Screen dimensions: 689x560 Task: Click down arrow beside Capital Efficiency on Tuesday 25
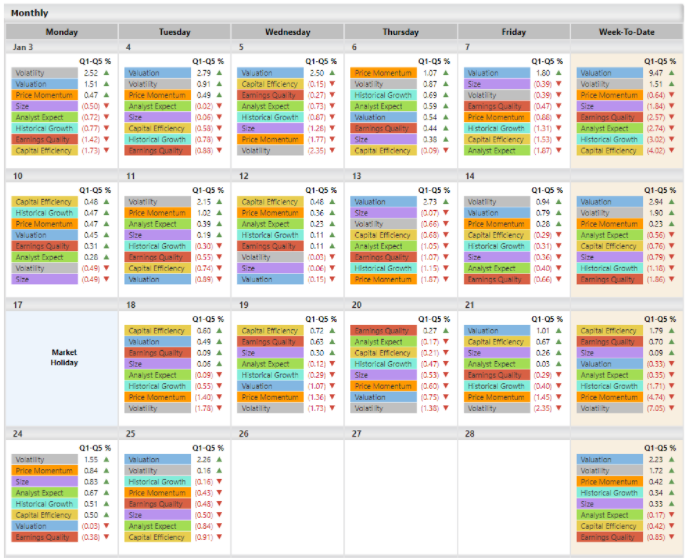tap(220, 537)
